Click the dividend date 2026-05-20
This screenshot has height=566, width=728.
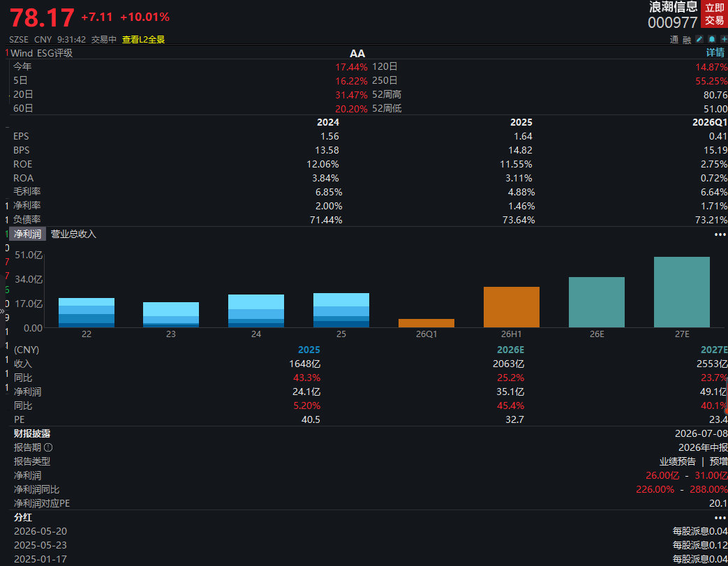pos(40,531)
